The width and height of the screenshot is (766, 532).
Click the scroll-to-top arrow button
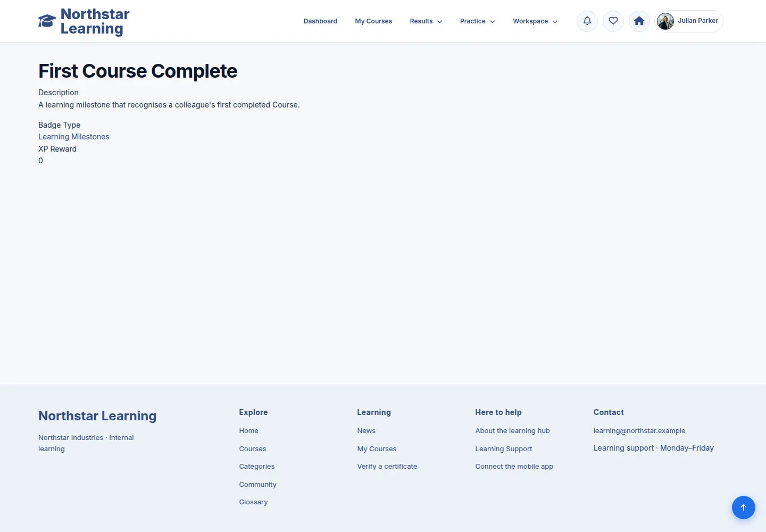[x=744, y=508]
